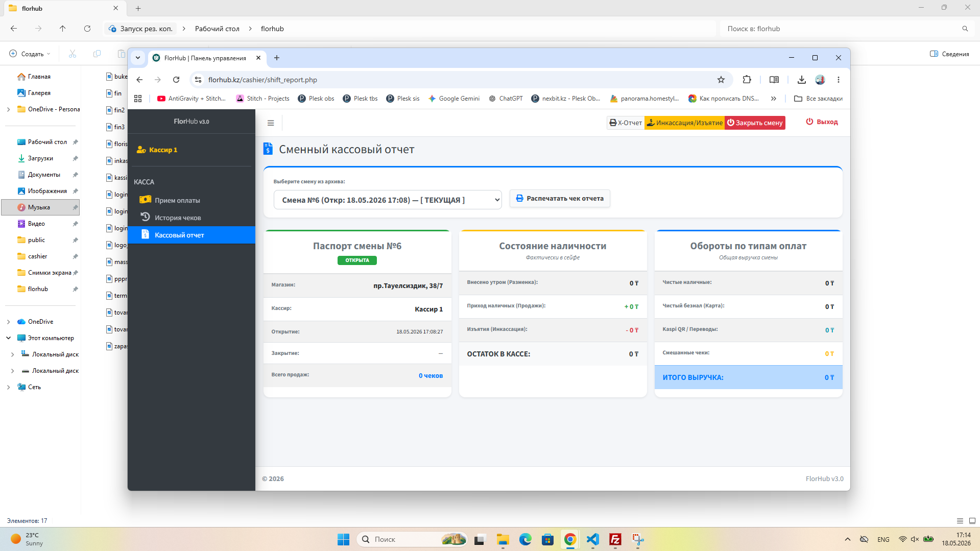The width and height of the screenshot is (980, 551).
Task: Open Chrome extensions puzzle icon
Action: click(747, 80)
